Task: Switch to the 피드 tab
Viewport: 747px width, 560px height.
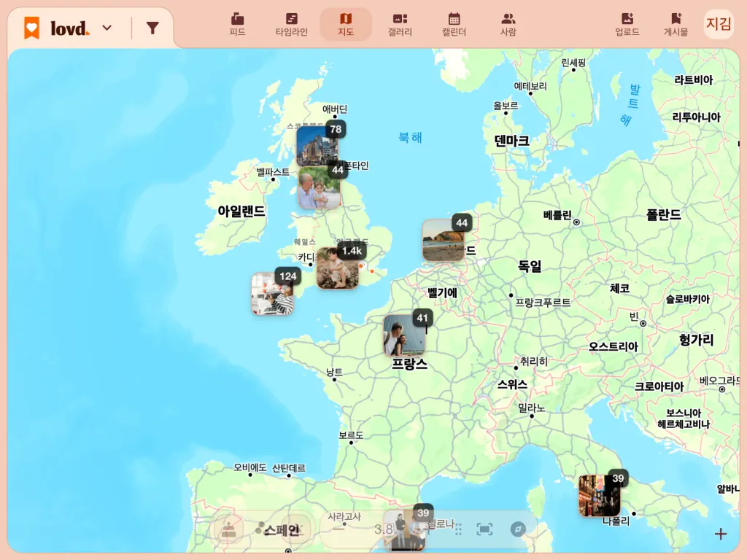Action: coord(237,24)
